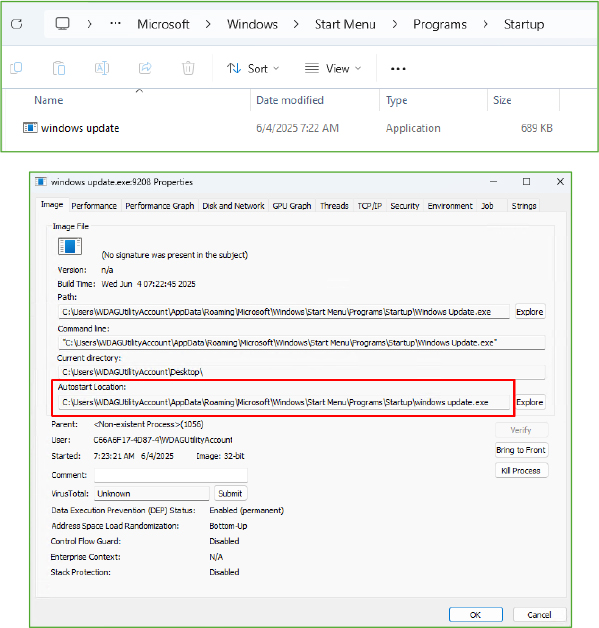
Task: Click the Properties dialog title bar icon
Action: [x=41, y=182]
